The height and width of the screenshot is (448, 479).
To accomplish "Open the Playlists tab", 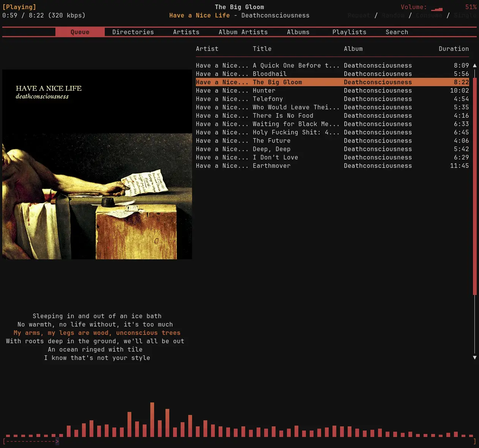I will pos(349,32).
